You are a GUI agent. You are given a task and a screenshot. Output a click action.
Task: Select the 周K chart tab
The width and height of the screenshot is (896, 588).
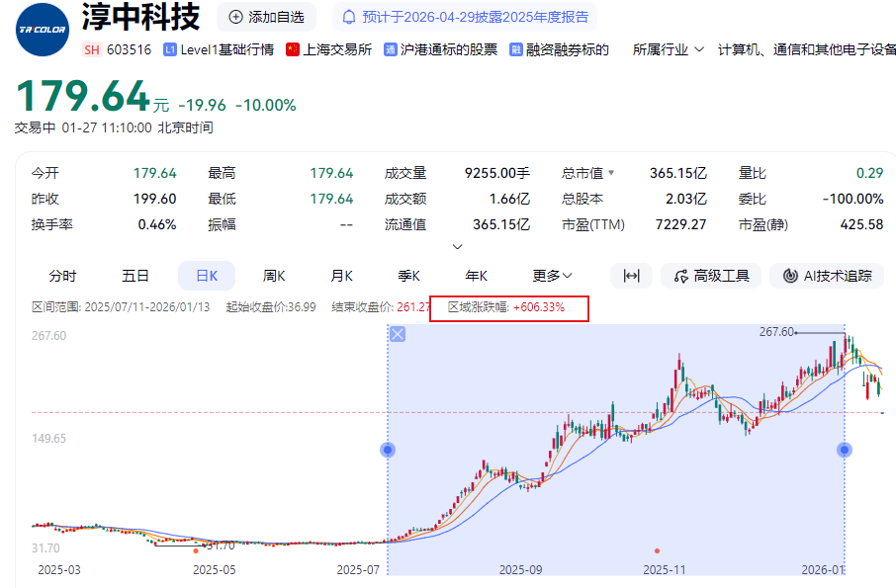point(274,276)
